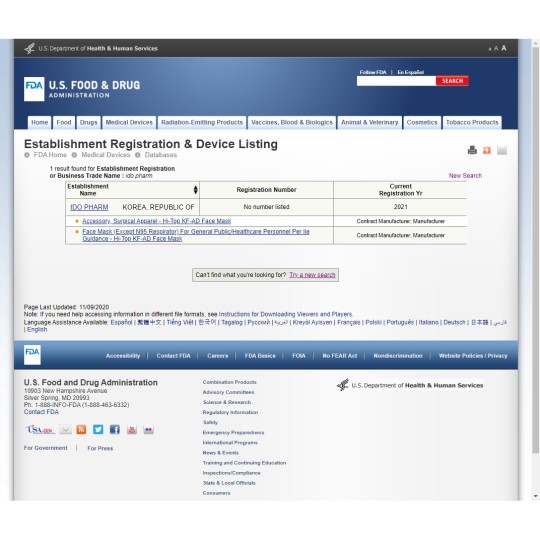Image resolution: width=540 pixels, height=540 pixels.
Task: Open the Tobacco Products tab
Action: (x=472, y=123)
